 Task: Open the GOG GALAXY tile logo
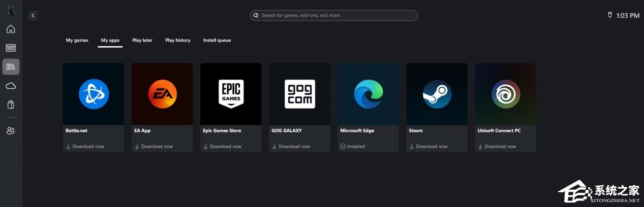click(300, 94)
